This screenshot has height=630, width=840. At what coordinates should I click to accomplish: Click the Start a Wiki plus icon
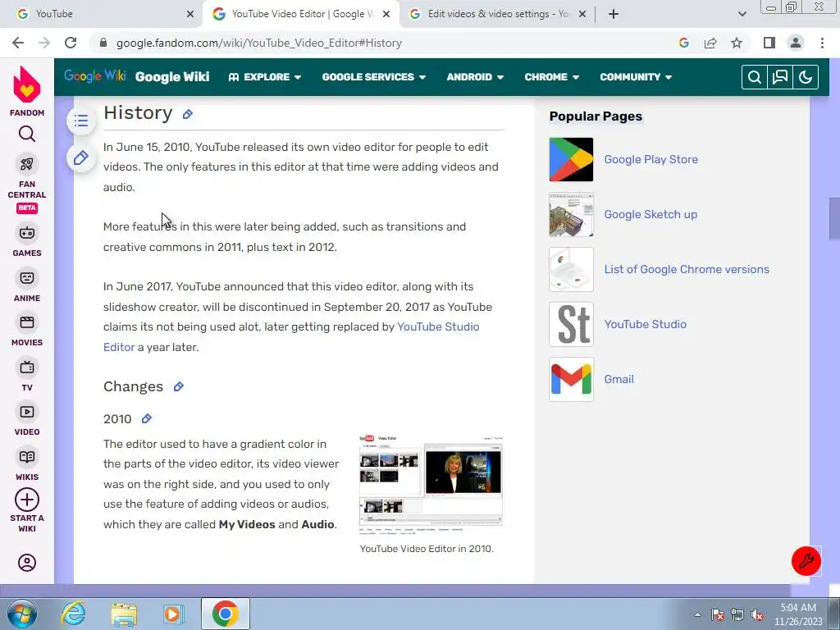[x=27, y=500]
